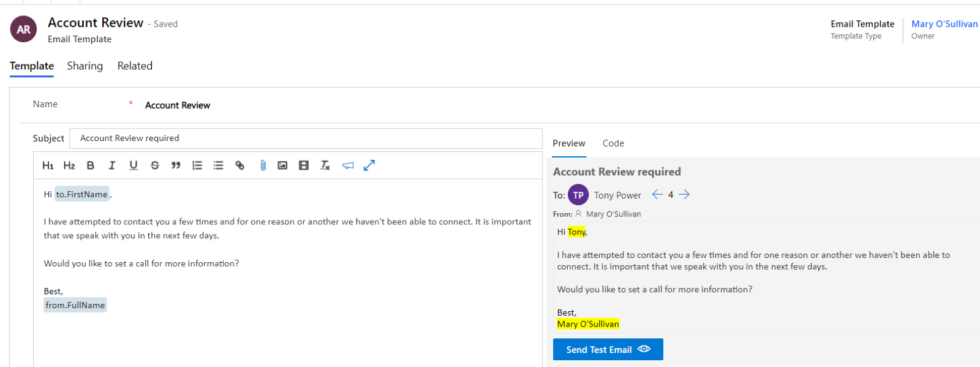Insert an image into the template
980x367 pixels.
282,165
